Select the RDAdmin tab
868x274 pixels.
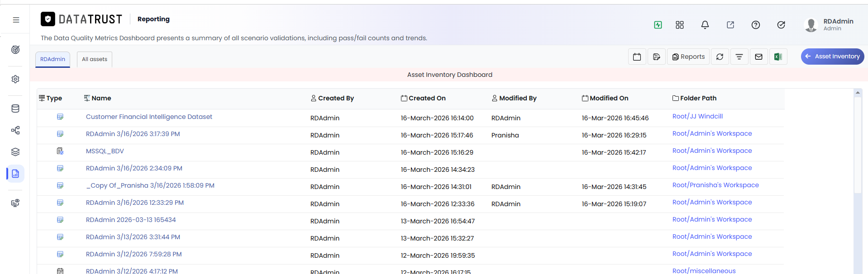pyautogui.click(x=53, y=59)
